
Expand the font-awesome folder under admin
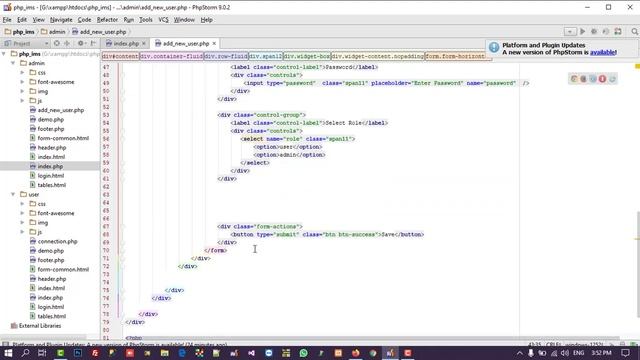(x=22, y=82)
